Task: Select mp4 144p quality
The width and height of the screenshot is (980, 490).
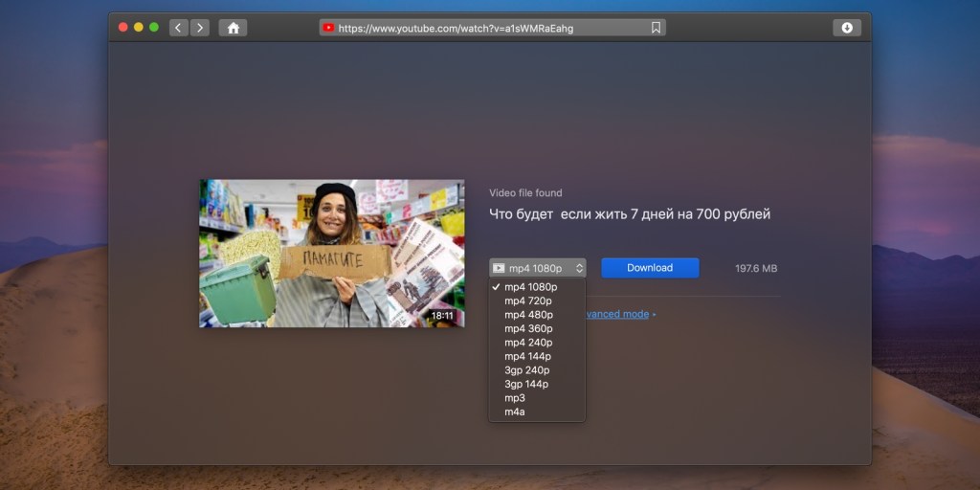Action: pyautogui.click(x=528, y=356)
